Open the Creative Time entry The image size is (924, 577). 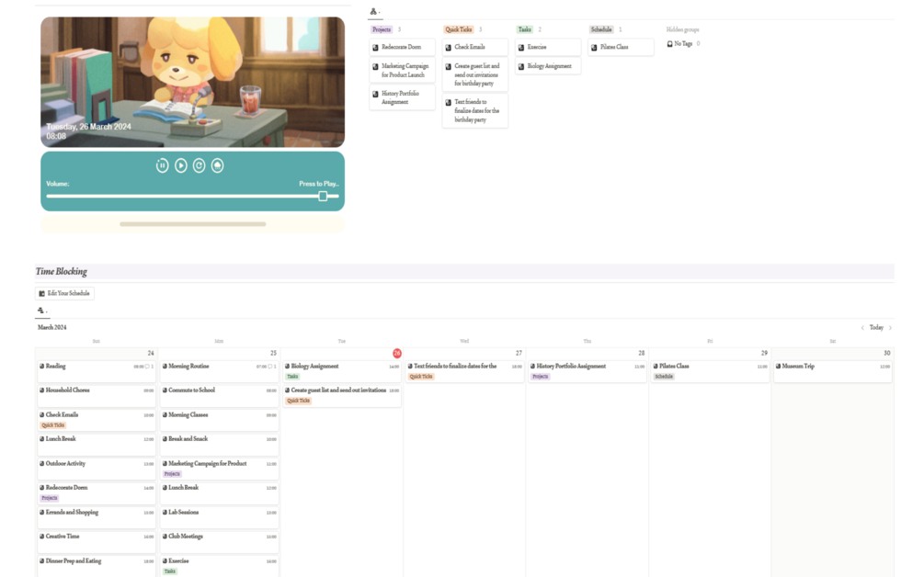tap(97, 542)
